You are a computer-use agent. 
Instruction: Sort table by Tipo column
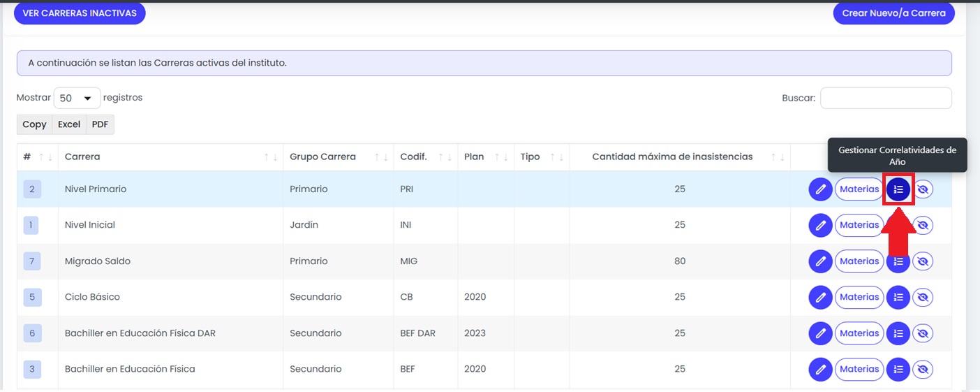tap(542, 157)
